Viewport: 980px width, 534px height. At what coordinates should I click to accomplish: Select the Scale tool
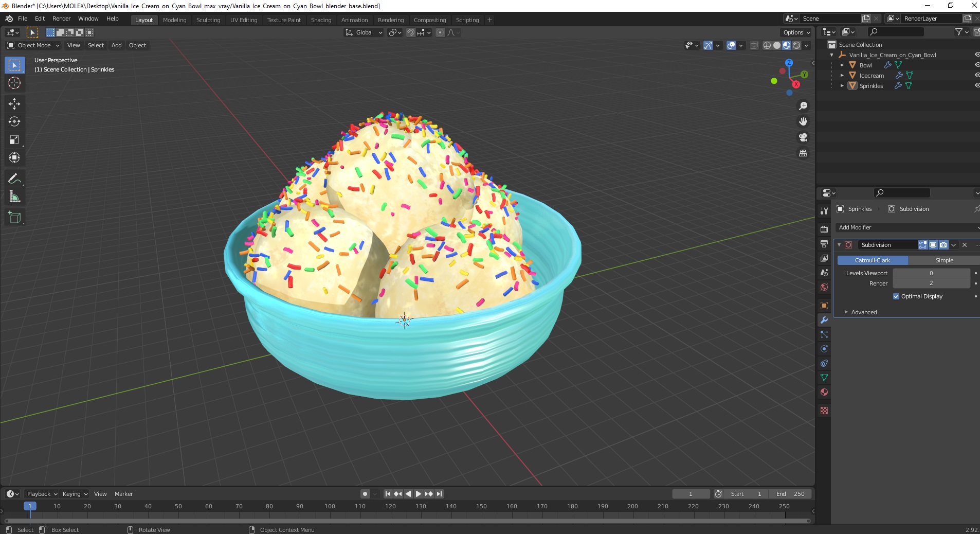(x=14, y=140)
